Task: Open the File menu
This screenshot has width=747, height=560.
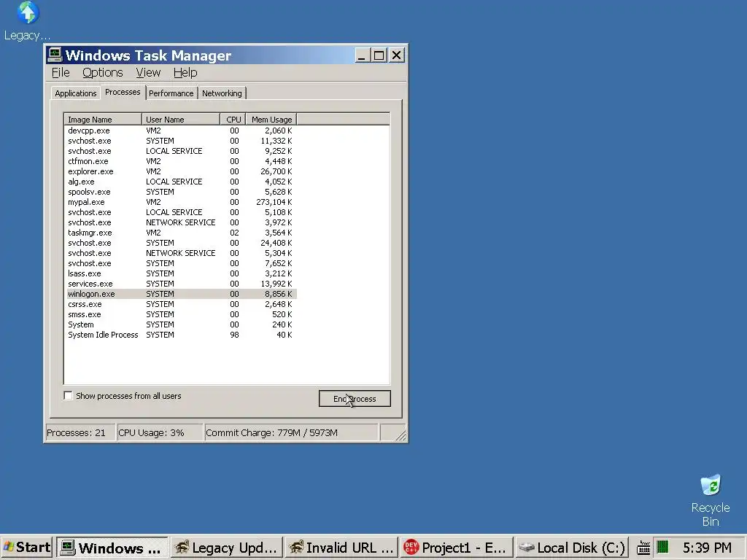Action: click(x=61, y=72)
